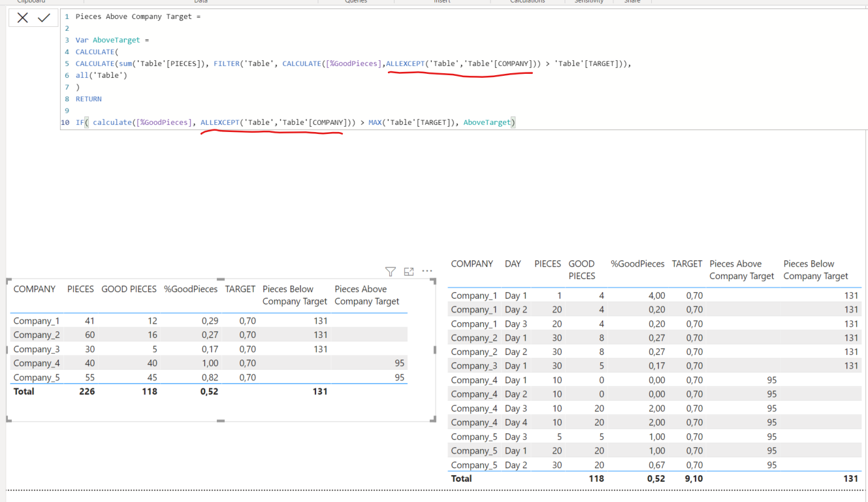Select Company_2 row in the summary table
868x502 pixels.
[x=209, y=335]
